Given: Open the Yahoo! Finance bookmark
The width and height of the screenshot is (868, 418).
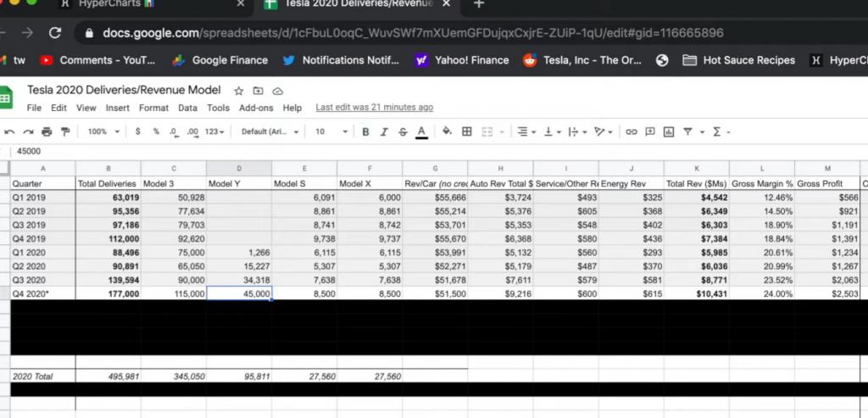Looking at the screenshot, I should pyautogui.click(x=462, y=60).
